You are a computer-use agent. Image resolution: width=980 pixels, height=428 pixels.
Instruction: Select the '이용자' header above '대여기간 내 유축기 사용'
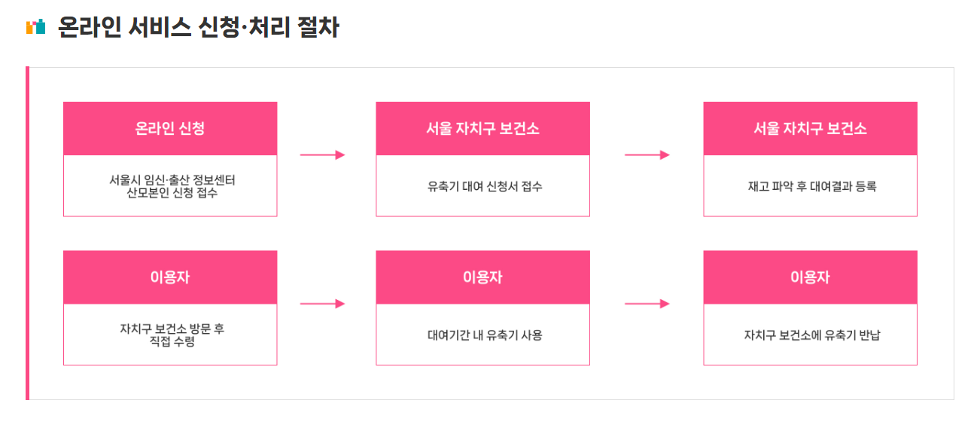tap(482, 277)
